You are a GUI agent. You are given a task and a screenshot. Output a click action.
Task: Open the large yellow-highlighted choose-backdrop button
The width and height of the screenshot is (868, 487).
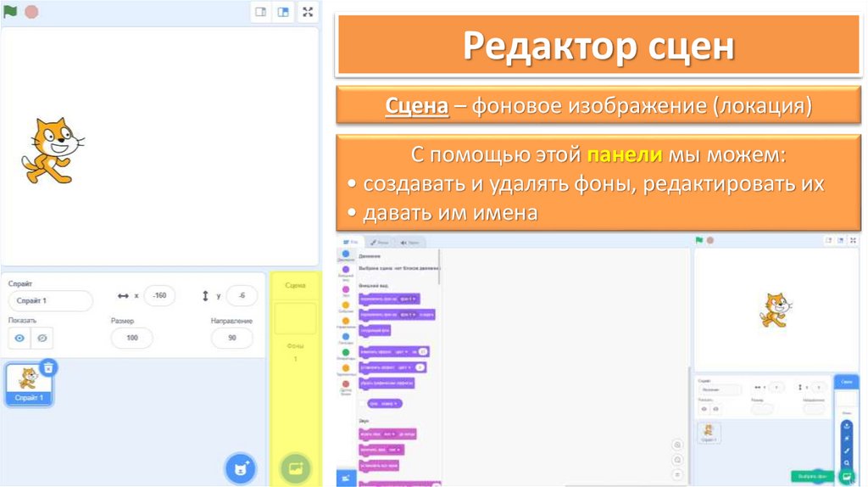pos(296,468)
